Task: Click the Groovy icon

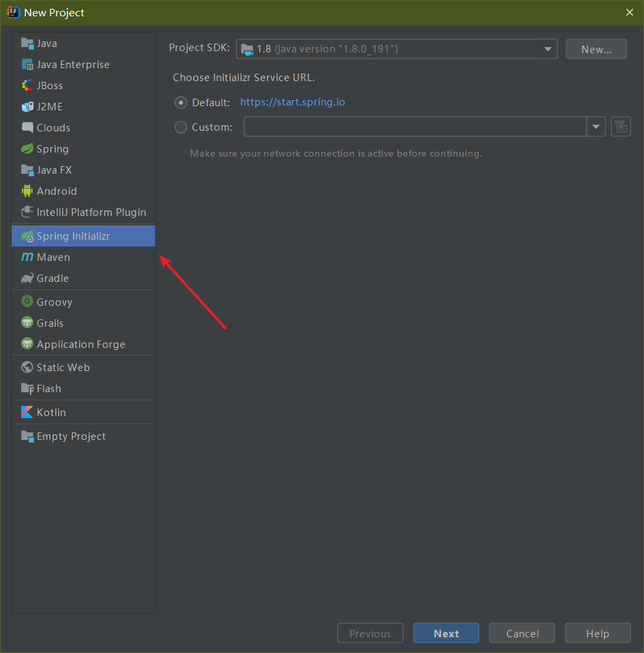Action: tap(27, 302)
